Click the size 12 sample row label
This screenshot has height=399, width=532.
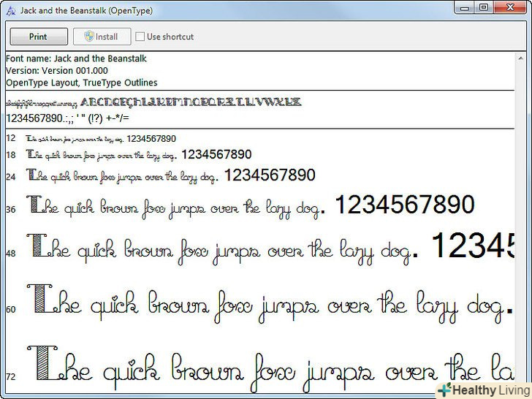(11, 138)
